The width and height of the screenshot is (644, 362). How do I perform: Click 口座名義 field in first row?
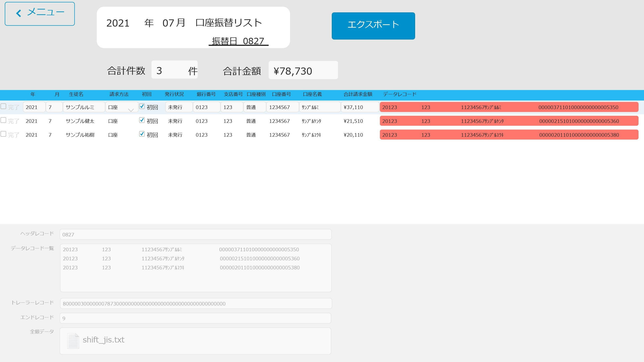coord(320,107)
